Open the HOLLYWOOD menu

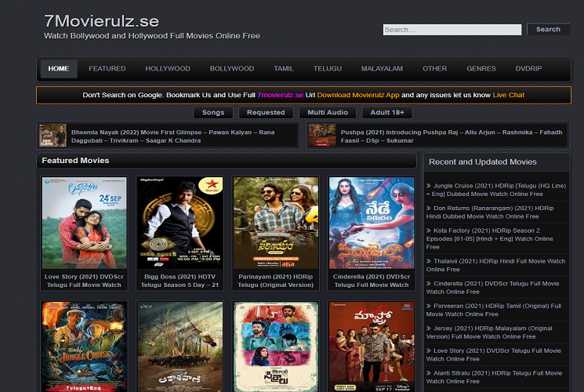168,68
